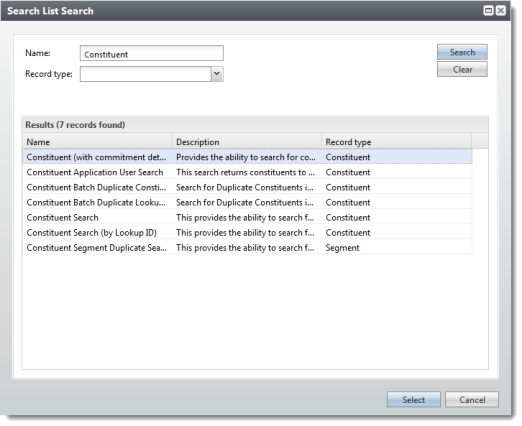Select Constituent Application User Search row
The image size is (522, 426).
click(247, 172)
